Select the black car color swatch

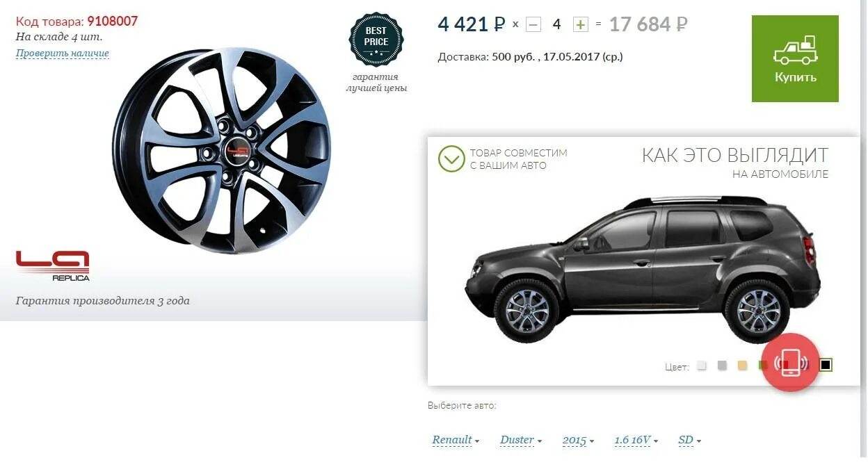[826, 365]
